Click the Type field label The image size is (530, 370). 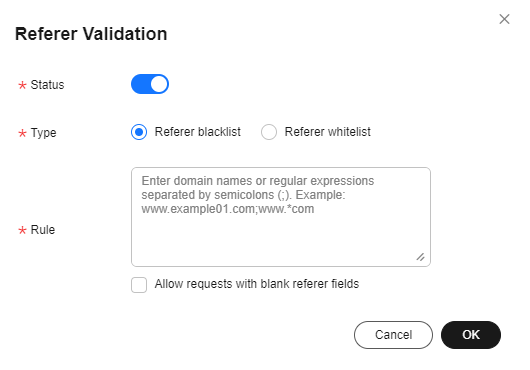click(43, 133)
